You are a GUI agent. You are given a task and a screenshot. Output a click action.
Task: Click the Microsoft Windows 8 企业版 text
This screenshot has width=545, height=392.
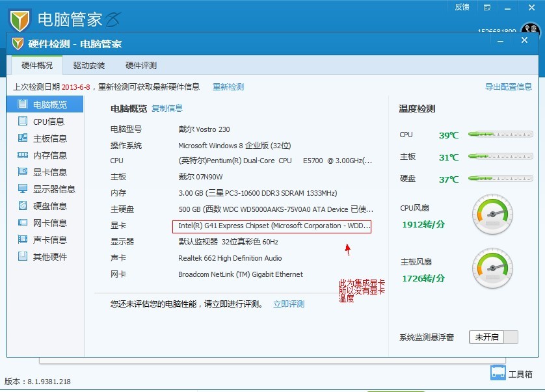click(235, 146)
